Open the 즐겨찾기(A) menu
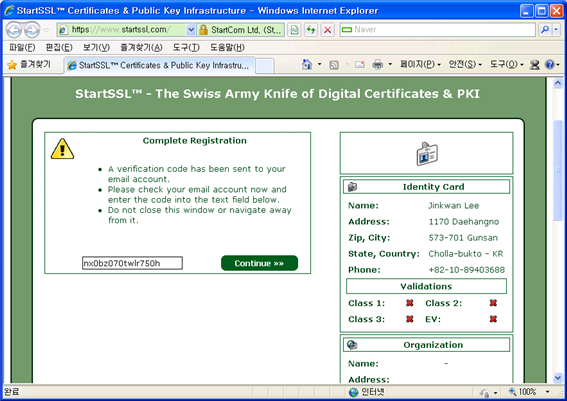Viewport: 567px width, 401px height. [x=141, y=47]
